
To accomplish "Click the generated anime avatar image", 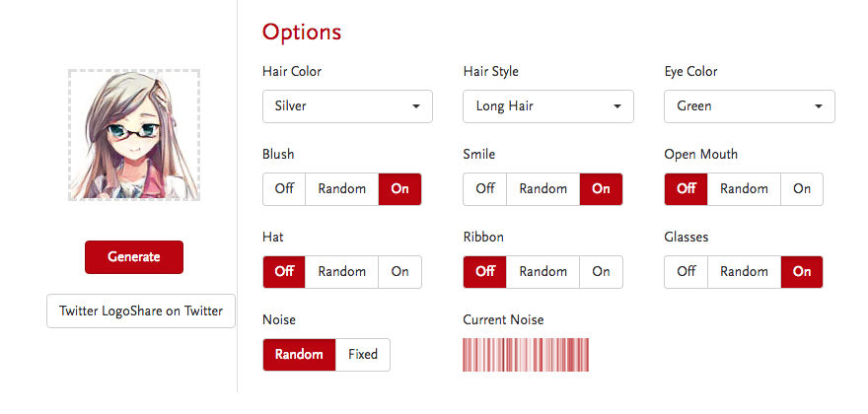I will point(134,135).
